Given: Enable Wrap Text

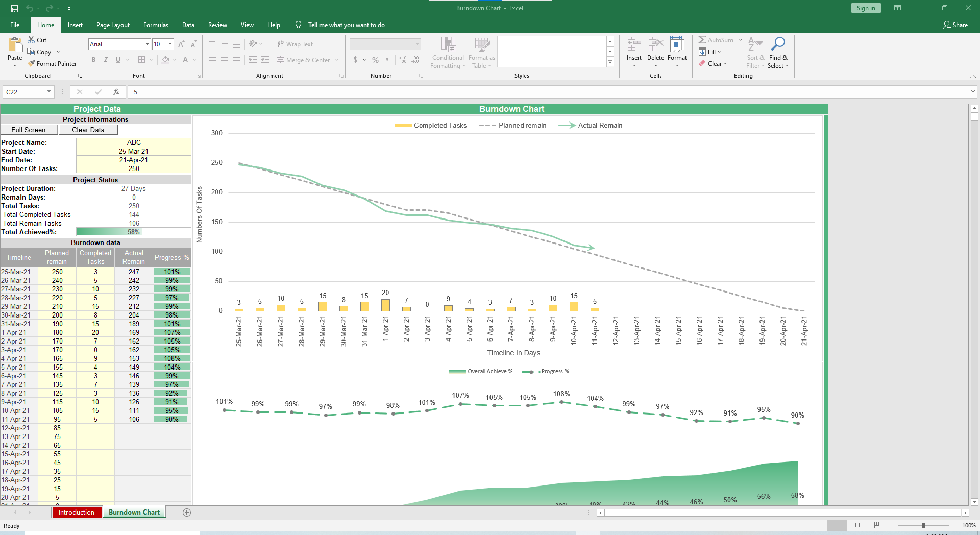Looking at the screenshot, I should 296,44.
